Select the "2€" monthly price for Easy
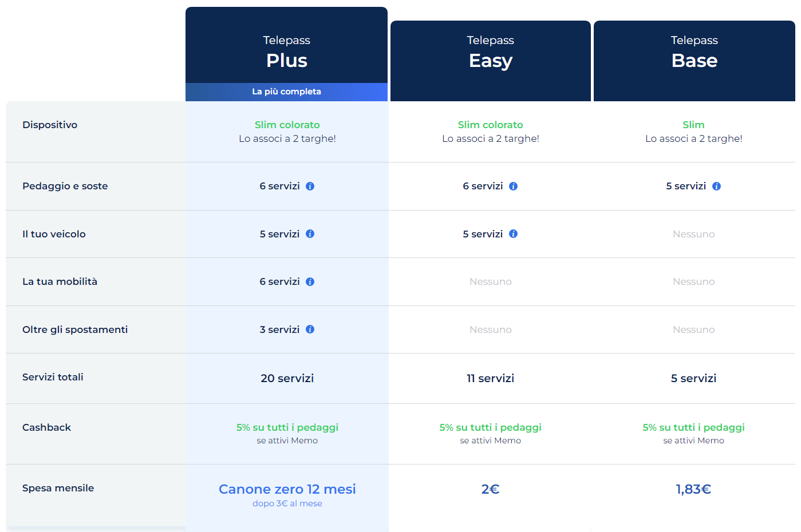Screen dimensions: 801x532 [x=491, y=489]
